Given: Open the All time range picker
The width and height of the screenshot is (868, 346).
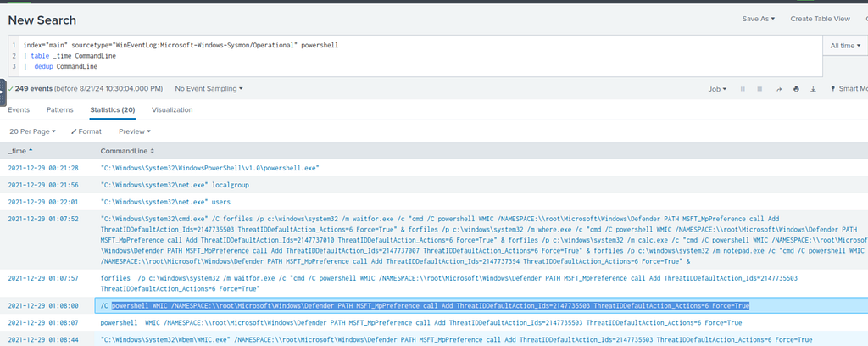Looking at the screenshot, I should 845,46.
